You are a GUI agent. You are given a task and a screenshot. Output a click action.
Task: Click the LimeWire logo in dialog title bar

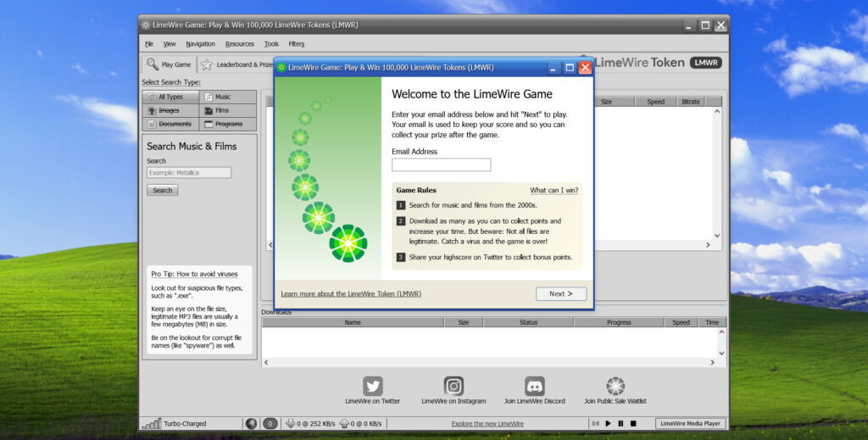tap(281, 68)
